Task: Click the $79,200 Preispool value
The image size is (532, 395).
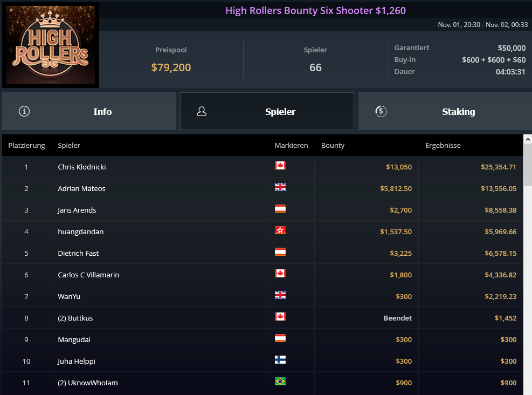Action: pyautogui.click(x=171, y=67)
